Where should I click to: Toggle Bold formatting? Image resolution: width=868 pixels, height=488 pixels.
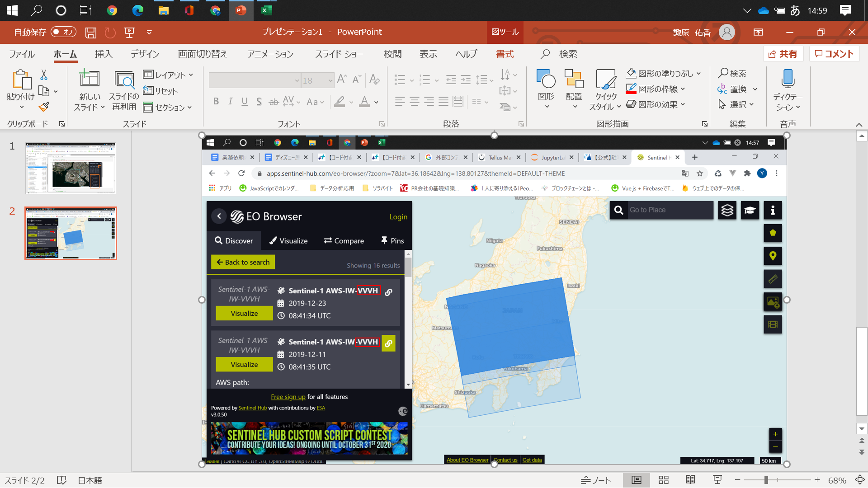click(216, 101)
